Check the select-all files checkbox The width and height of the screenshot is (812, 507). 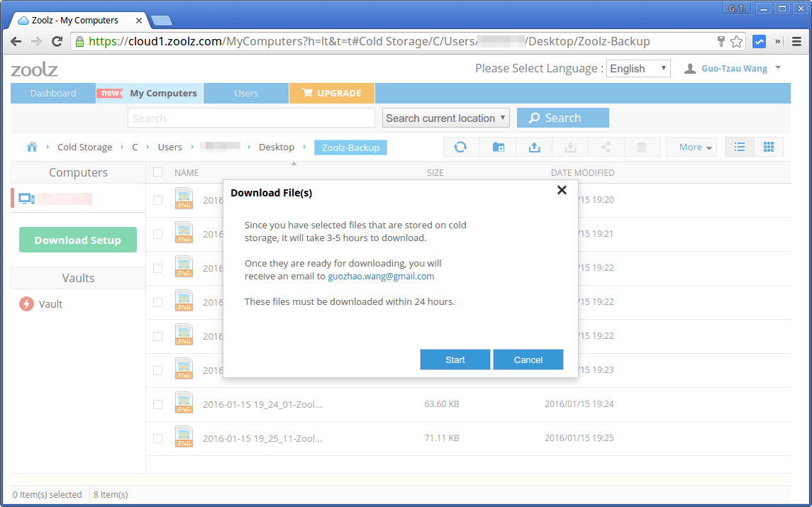pos(157,172)
